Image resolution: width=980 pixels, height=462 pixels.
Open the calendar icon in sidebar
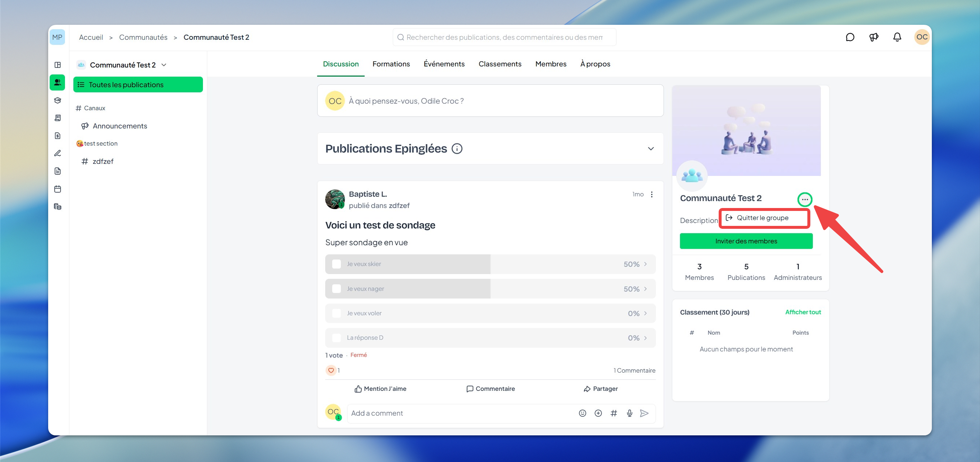(x=57, y=189)
